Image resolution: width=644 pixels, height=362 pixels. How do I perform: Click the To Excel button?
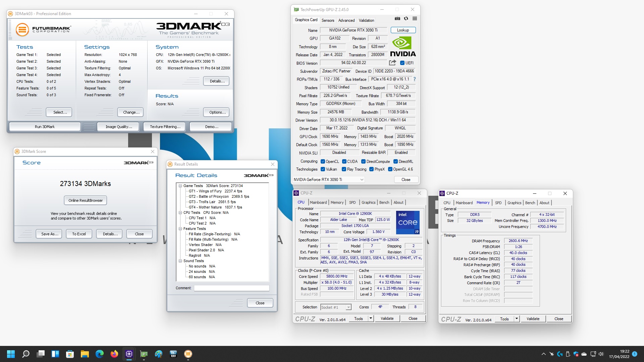[x=79, y=234]
